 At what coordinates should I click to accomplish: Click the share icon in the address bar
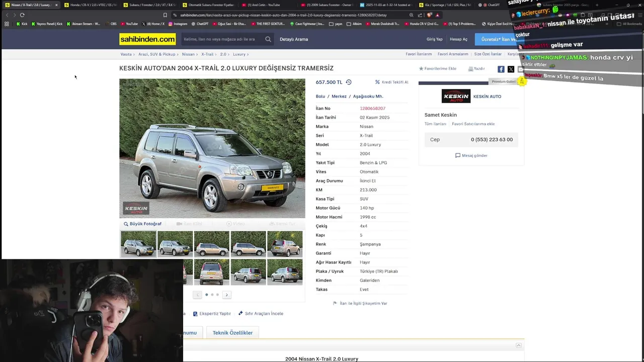point(420,15)
